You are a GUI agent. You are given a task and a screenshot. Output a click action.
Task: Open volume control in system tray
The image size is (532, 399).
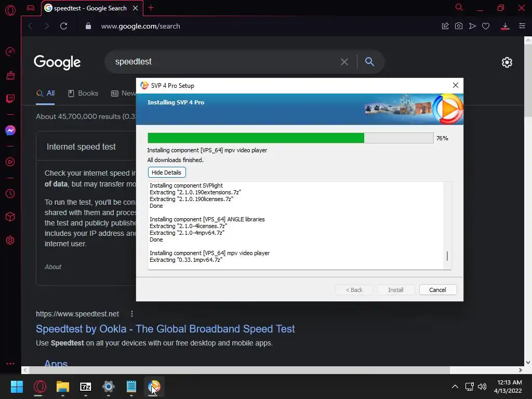[x=482, y=387]
